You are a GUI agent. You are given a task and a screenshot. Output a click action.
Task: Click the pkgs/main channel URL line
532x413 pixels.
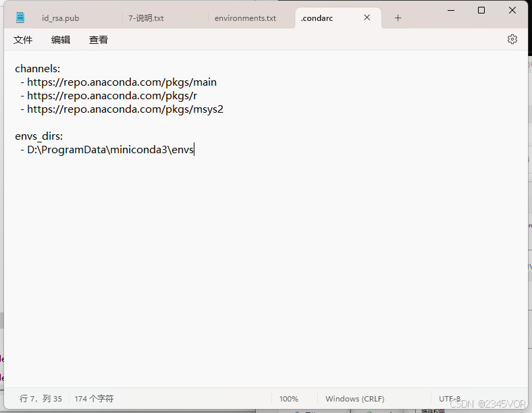[x=118, y=82]
